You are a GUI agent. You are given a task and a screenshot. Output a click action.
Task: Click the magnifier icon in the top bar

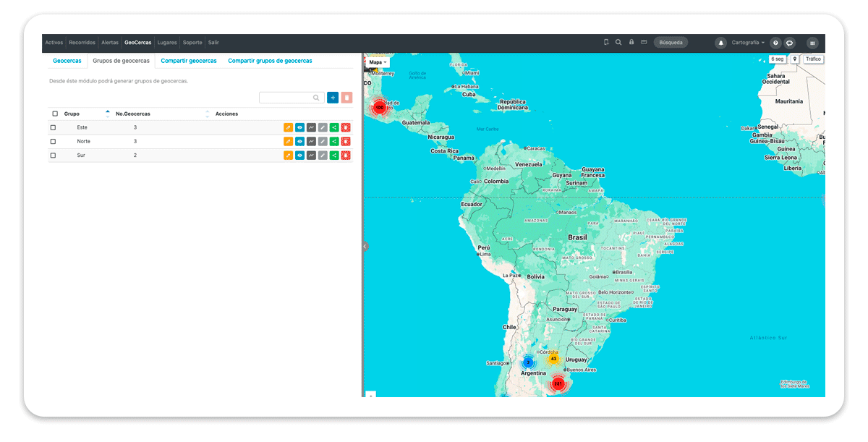coord(618,42)
